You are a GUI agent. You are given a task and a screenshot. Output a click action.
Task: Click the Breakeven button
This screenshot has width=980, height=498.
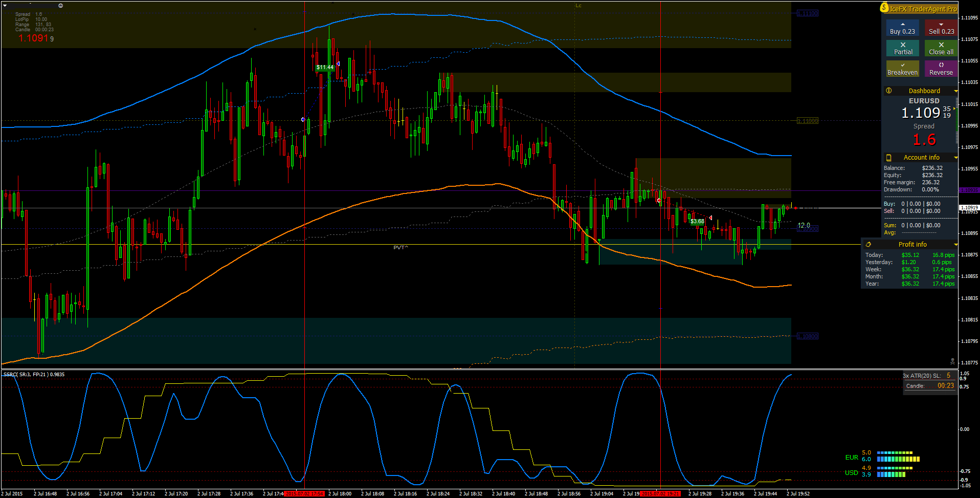(x=902, y=69)
